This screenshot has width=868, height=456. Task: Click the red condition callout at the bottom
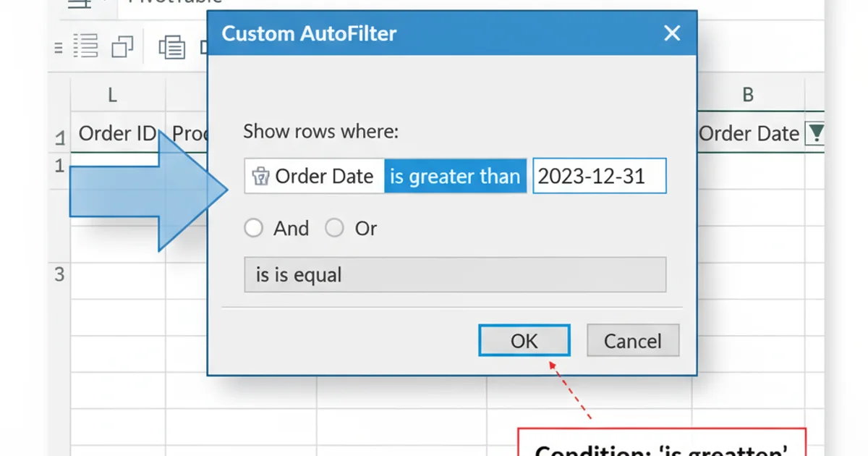(x=662, y=445)
